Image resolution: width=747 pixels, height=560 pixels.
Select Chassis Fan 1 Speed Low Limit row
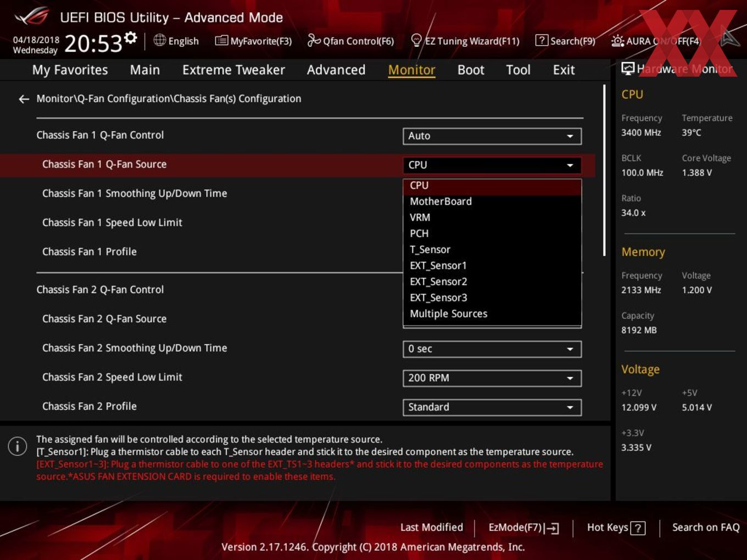click(x=112, y=223)
